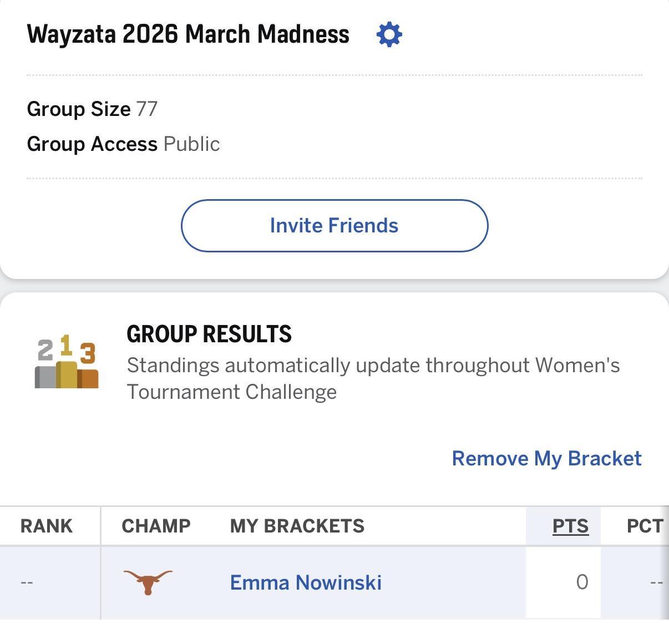Click the MY BRACKETS column header
This screenshot has height=644, width=669.
coord(297,526)
